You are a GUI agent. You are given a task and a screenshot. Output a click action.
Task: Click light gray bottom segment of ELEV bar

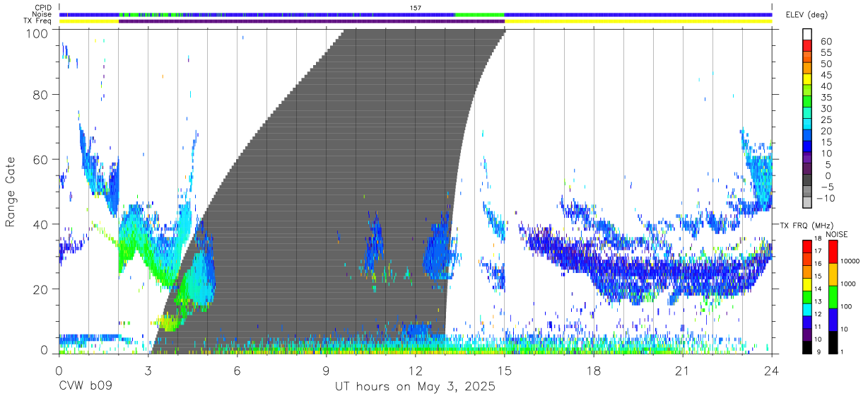click(x=808, y=202)
